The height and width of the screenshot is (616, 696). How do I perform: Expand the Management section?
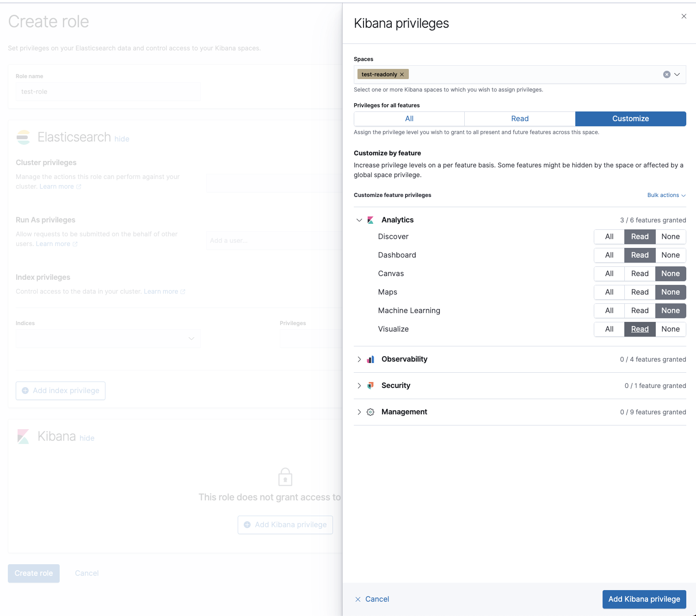coord(359,412)
